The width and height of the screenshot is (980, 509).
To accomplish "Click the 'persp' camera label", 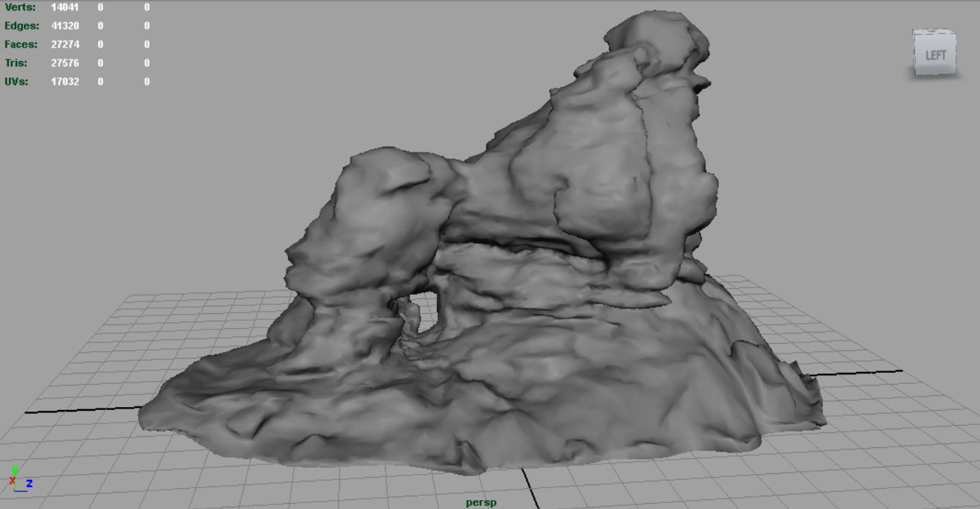I will pos(481,502).
